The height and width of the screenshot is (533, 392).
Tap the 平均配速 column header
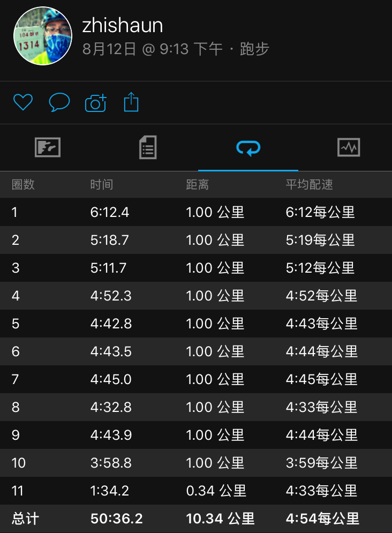coord(309,185)
